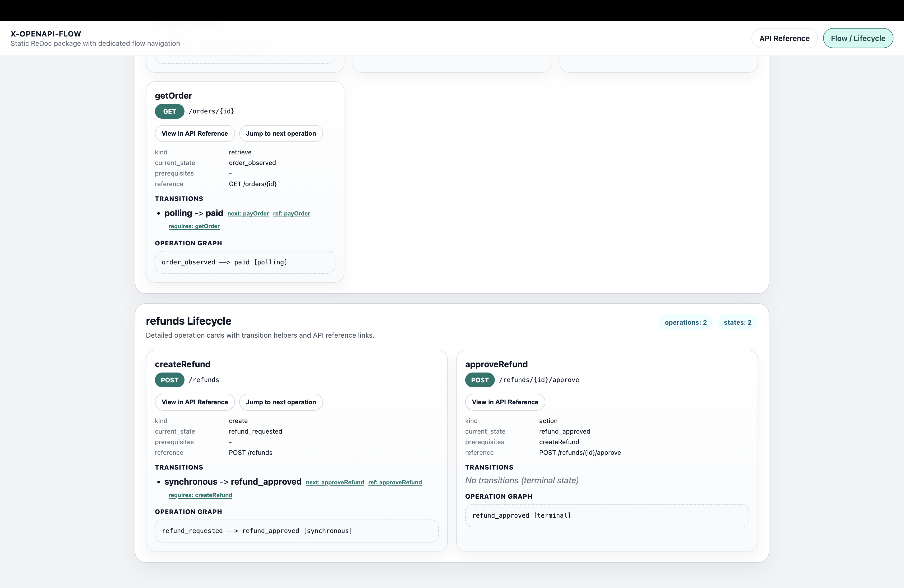Follow the ref: payOrder link
Viewport: 904px width, 588px height.
pyautogui.click(x=291, y=213)
